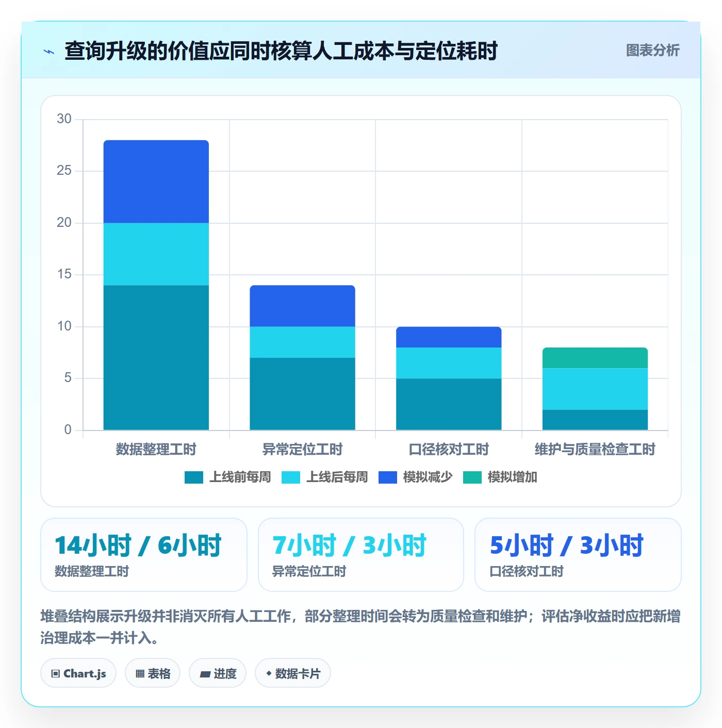Click the dark teal segment of 维护与质量检查工时 bar

(x=595, y=420)
